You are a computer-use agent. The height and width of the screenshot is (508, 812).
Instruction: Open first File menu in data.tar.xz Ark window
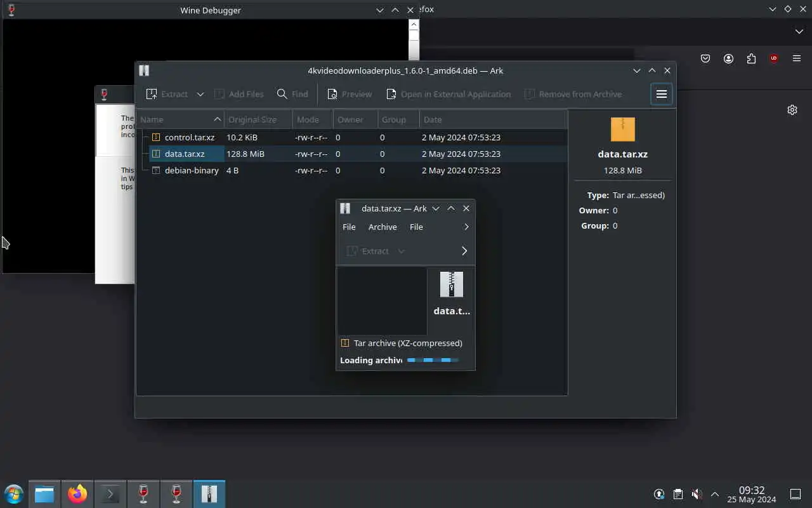pos(349,227)
